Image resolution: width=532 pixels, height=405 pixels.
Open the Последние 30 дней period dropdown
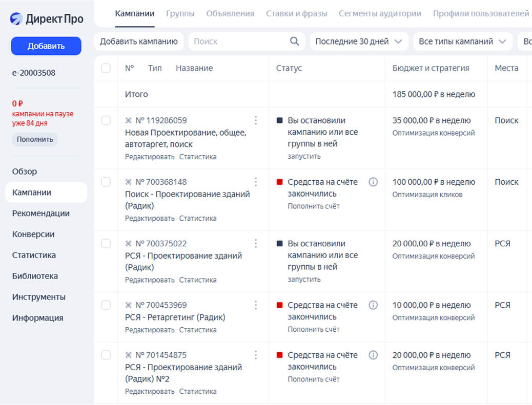click(359, 41)
